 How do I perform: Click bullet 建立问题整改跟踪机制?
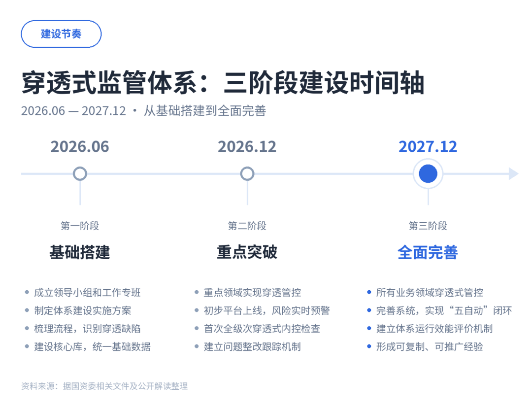252,346
